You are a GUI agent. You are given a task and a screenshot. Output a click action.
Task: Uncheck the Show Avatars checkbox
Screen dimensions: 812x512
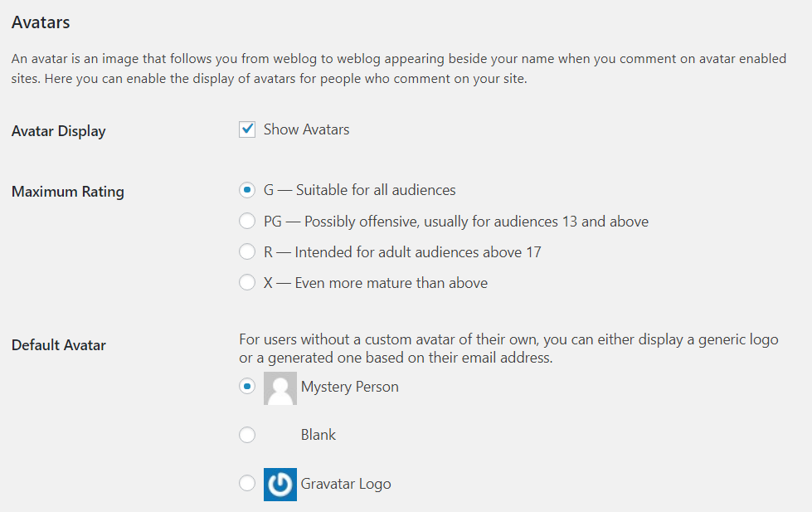(x=246, y=129)
